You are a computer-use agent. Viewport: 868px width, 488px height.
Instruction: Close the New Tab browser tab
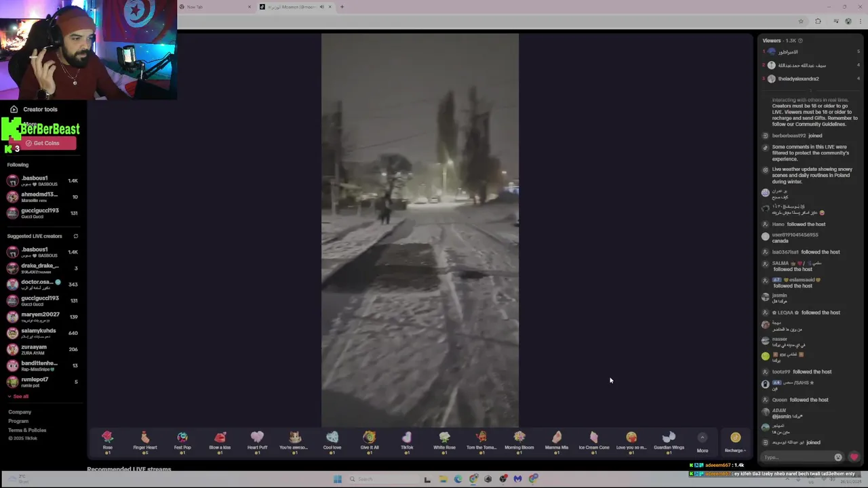249,7
